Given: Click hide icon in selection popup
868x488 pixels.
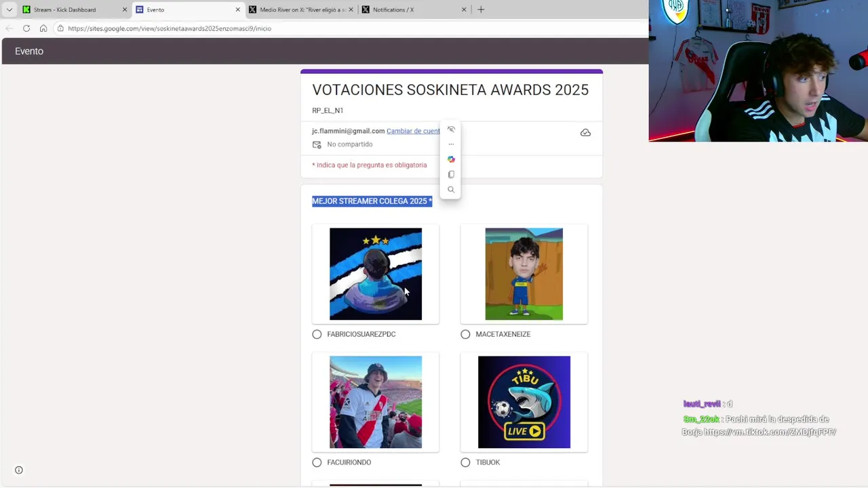Looking at the screenshot, I should (x=451, y=129).
